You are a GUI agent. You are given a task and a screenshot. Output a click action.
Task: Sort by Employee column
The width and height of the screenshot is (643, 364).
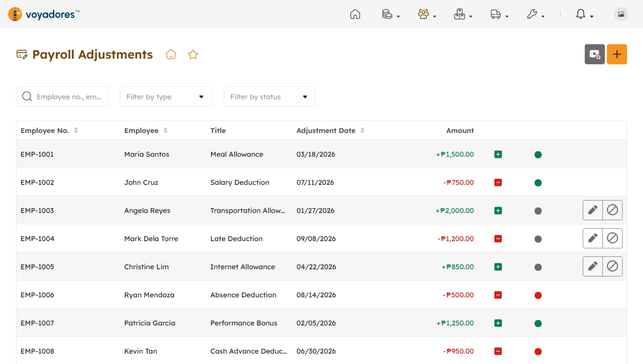point(166,130)
